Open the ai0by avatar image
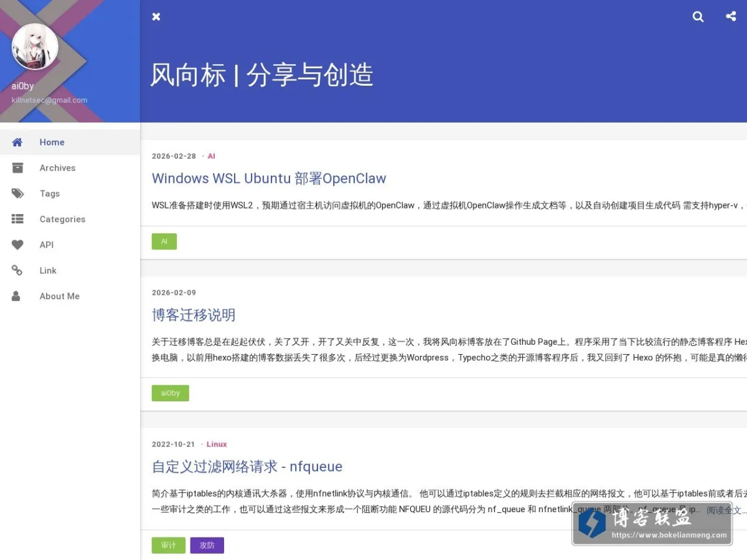The image size is (747, 560). coord(35,47)
